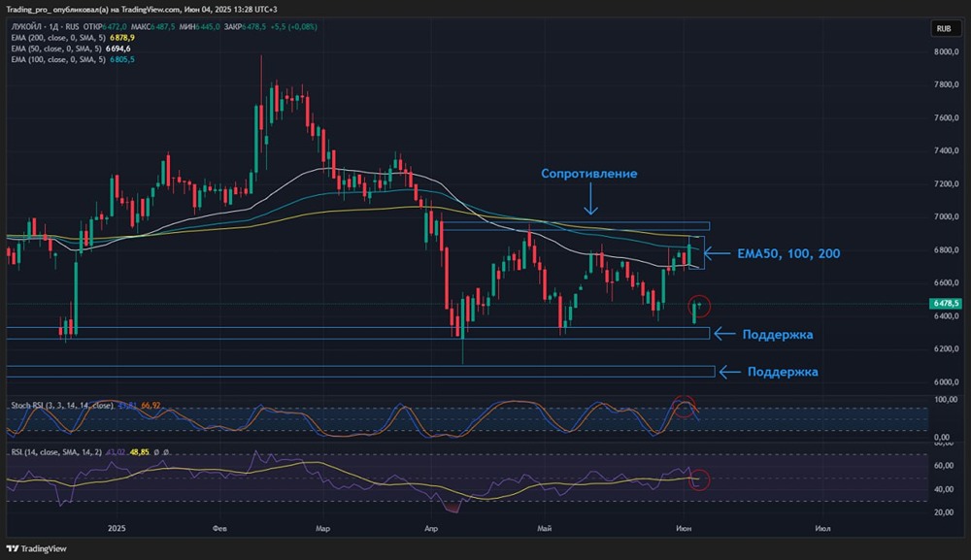Select the Stoch RSI (3, 3, 14, 14, close) legend
This screenshot has height=560, width=971.
click(62, 406)
